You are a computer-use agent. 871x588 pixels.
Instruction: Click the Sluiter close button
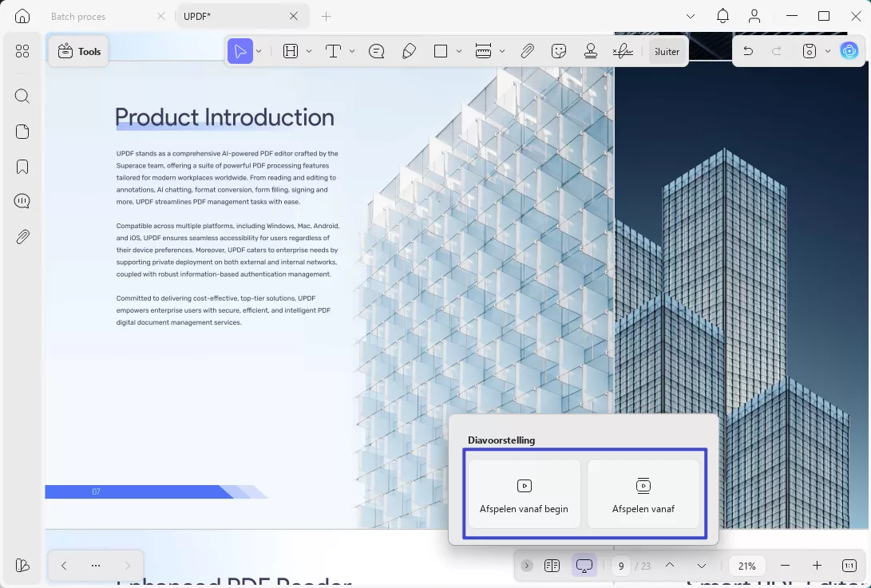coord(666,51)
